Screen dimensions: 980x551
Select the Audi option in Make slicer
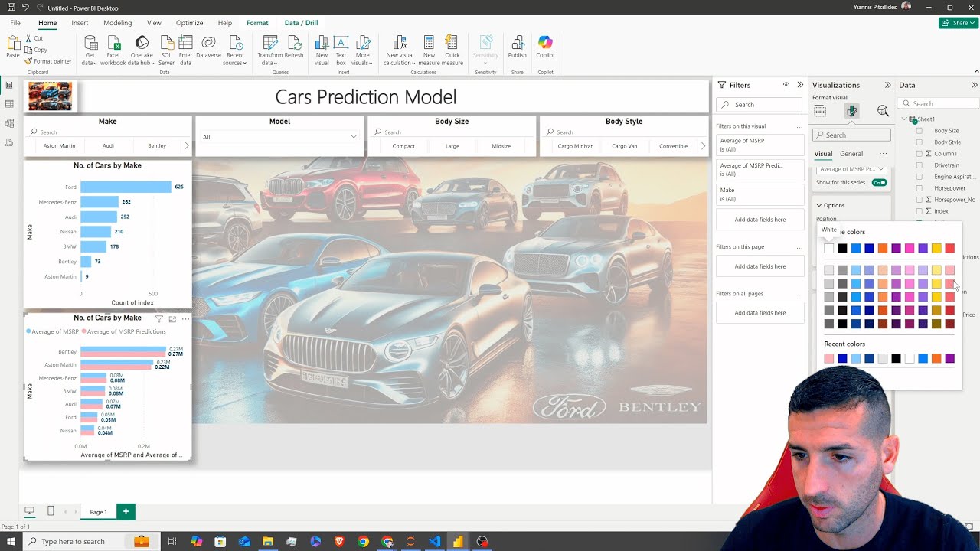(x=108, y=145)
